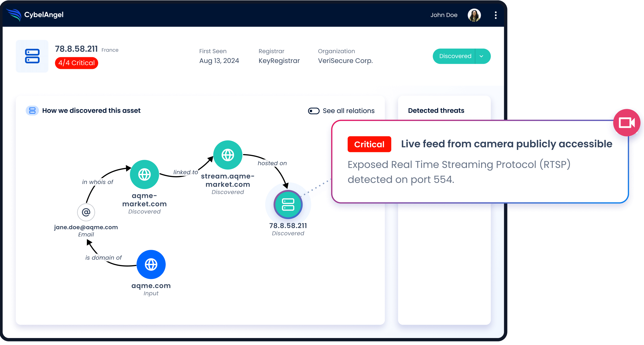
Task: Click the Registrar field label
Action: tap(271, 51)
